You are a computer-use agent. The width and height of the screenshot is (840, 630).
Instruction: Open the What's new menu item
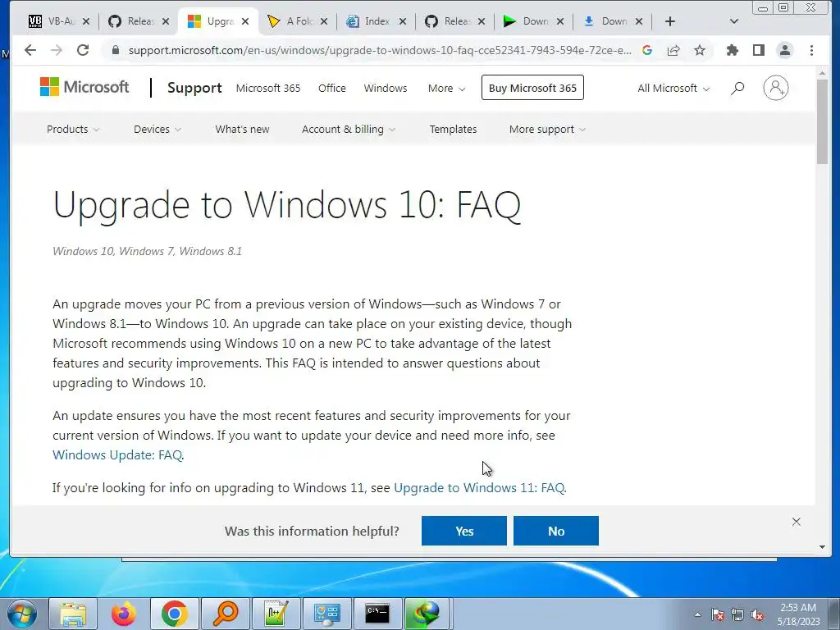pos(242,129)
